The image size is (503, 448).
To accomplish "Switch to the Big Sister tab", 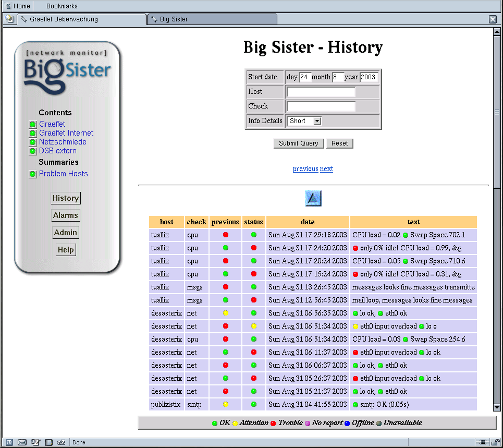I will [212, 19].
